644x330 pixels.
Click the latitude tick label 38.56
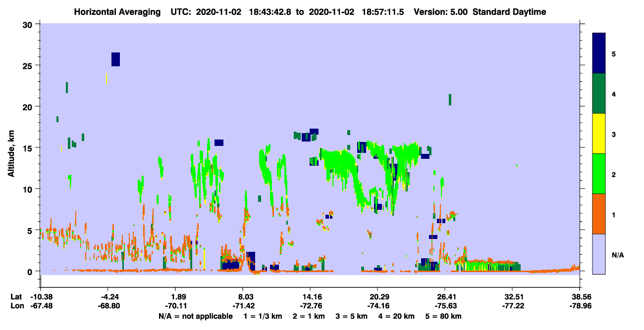[580, 297]
